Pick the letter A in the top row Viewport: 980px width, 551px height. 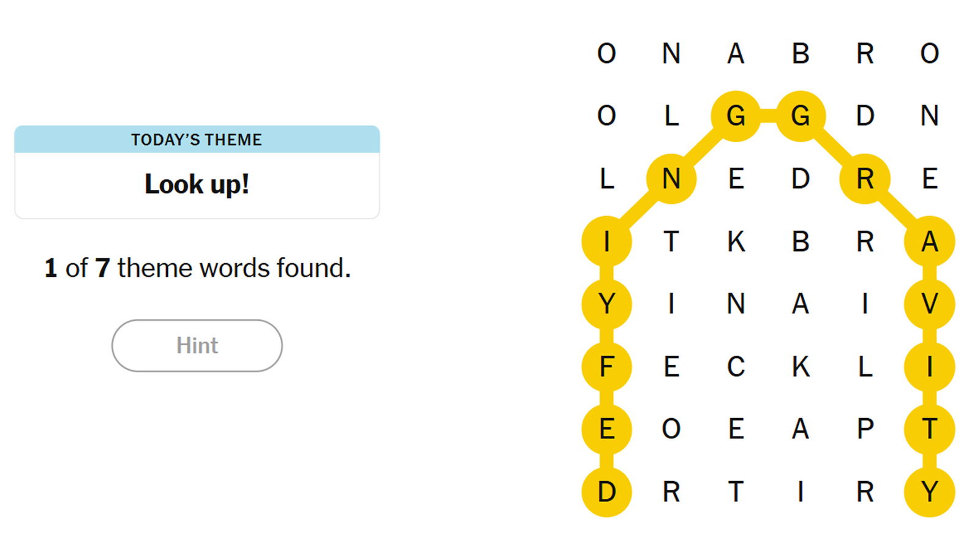[x=736, y=54]
